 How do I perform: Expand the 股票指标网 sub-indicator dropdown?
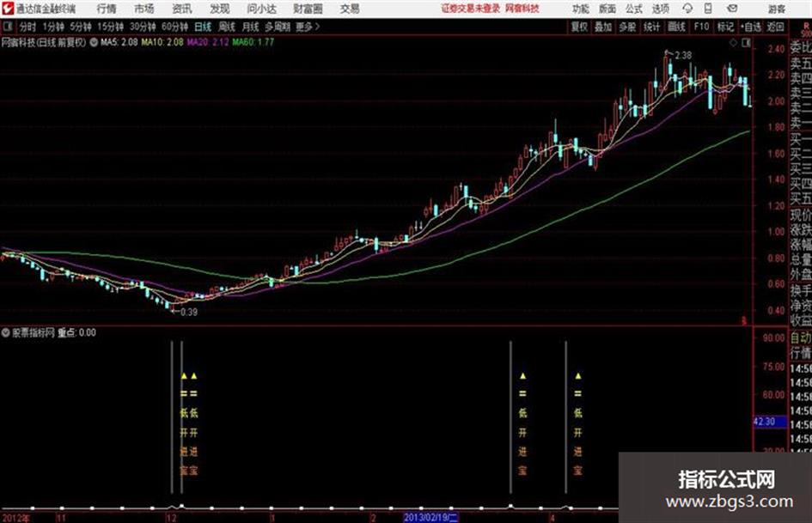(x=6, y=333)
